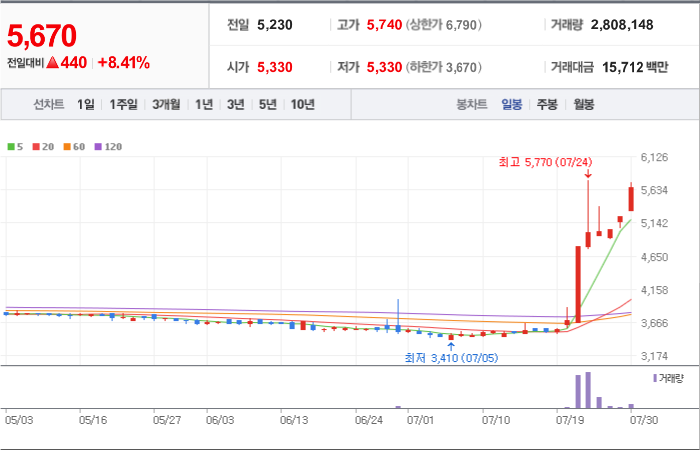Screen dimensions: 700x450
Task: Click the 하한가 3,670 text
Action: pos(444,67)
